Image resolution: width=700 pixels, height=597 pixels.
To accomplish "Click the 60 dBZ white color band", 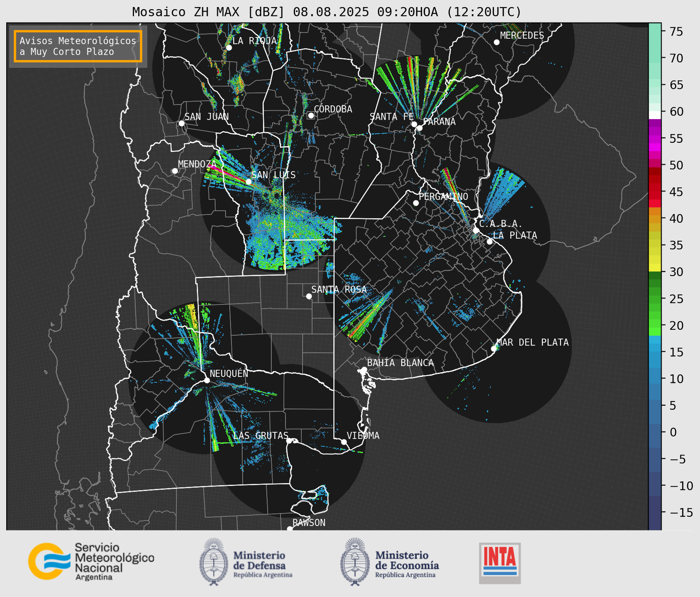I will [x=655, y=115].
